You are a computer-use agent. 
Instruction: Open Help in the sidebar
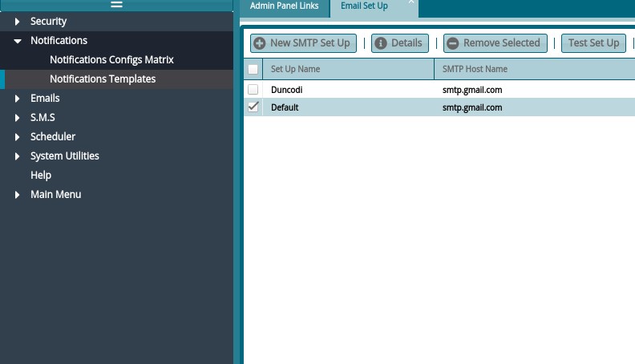click(41, 176)
